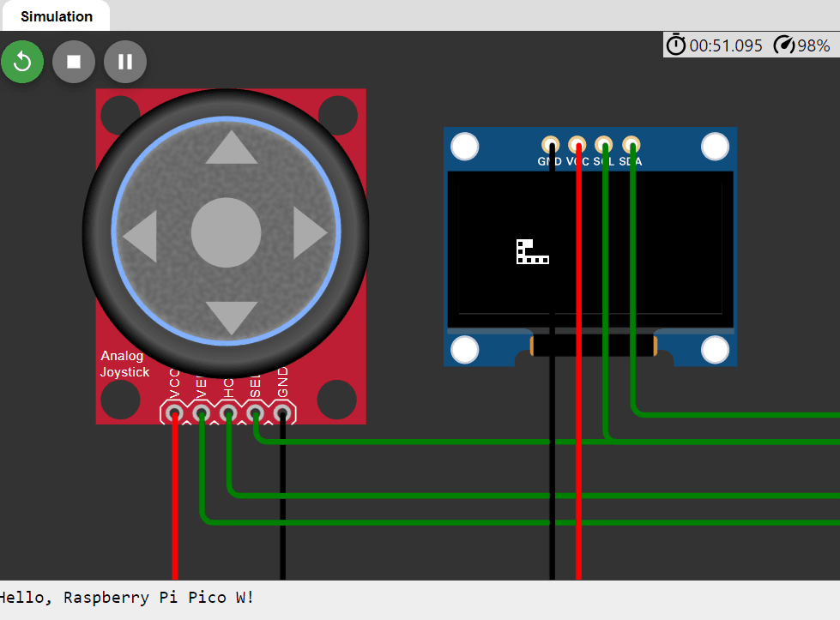Click the simulation speed gauge icon
Image resolution: width=840 pixels, height=620 pixels.
(x=783, y=45)
